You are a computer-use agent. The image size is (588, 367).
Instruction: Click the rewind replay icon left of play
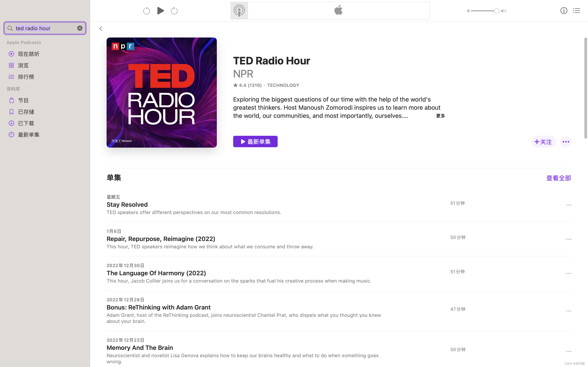pos(146,10)
